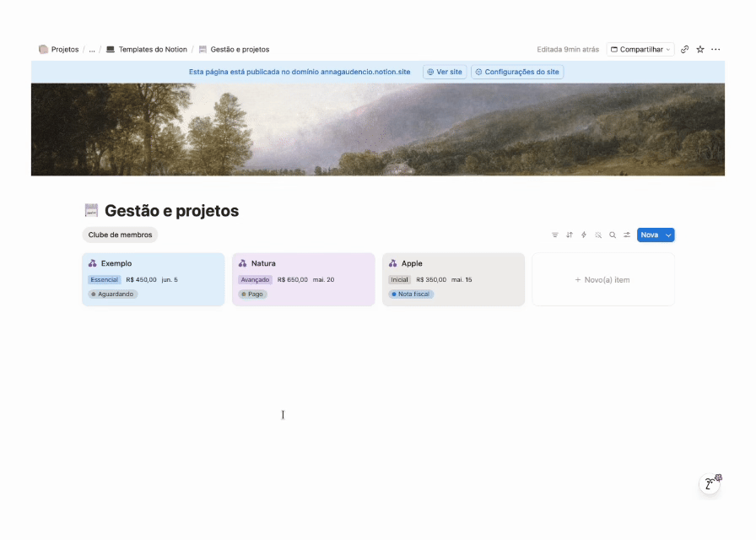The height and width of the screenshot is (540, 756).
Task: Open database search magnifier icon
Action: click(613, 235)
